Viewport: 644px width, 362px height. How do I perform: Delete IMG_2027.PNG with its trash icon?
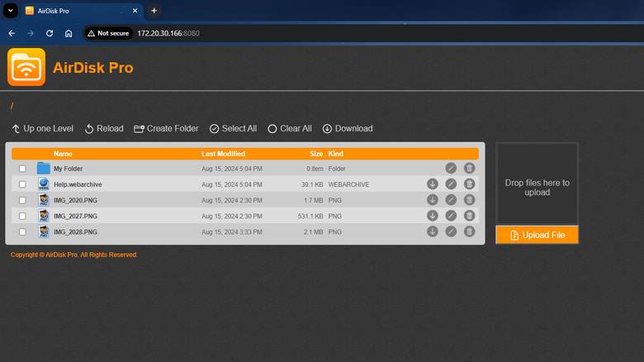470,216
